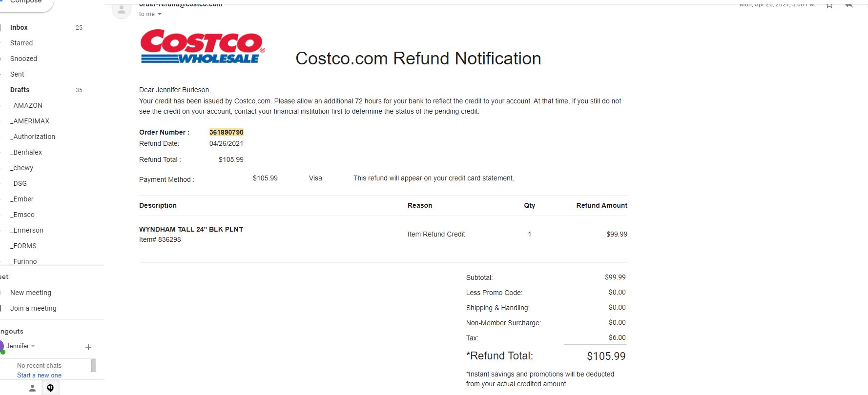Click the highlighted order number 361890790
The height and width of the screenshot is (395, 868).
[x=227, y=132]
